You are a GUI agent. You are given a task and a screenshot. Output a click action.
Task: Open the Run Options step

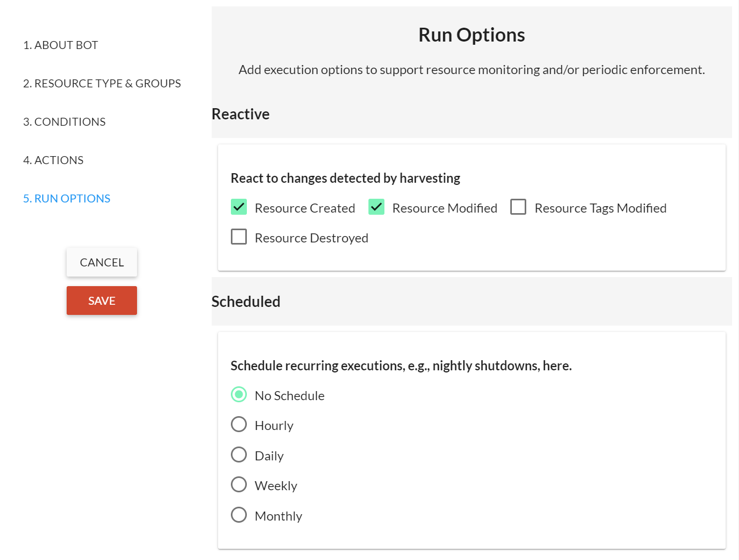(x=67, y=199)
